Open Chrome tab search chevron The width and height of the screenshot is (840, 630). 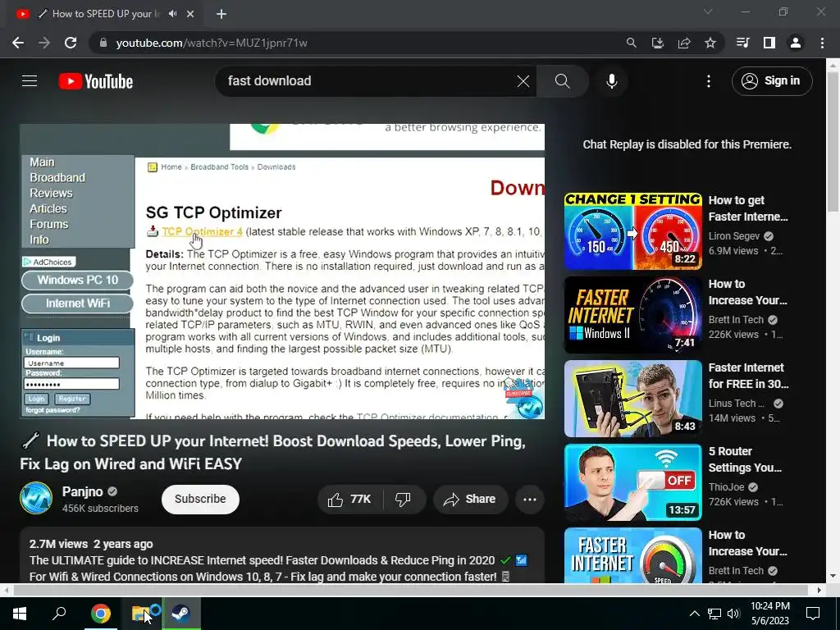click(x=708, y=11)
